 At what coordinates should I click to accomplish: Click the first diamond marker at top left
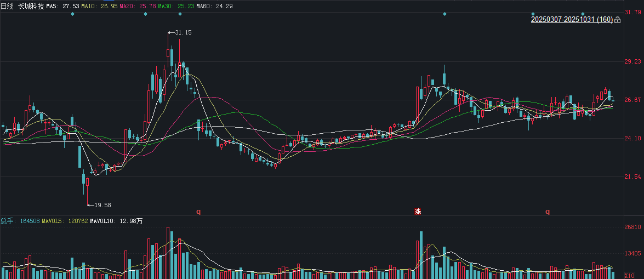pyautogui.click(x=73, y=14)
